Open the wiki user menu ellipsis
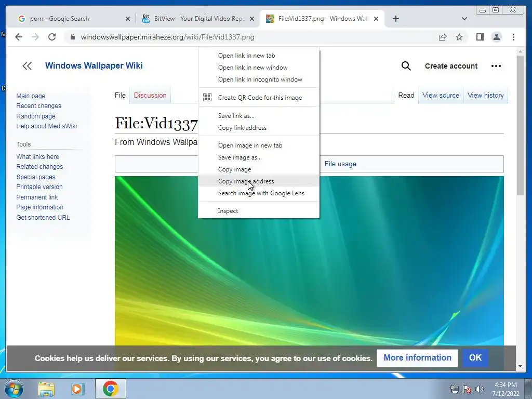This screenshot has width=532, height=399. click(x=496, y=66)
